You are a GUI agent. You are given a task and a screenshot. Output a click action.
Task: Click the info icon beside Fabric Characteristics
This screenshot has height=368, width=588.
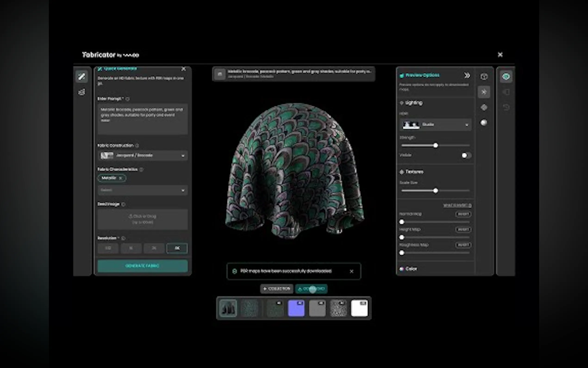click(x=141, y=169)
